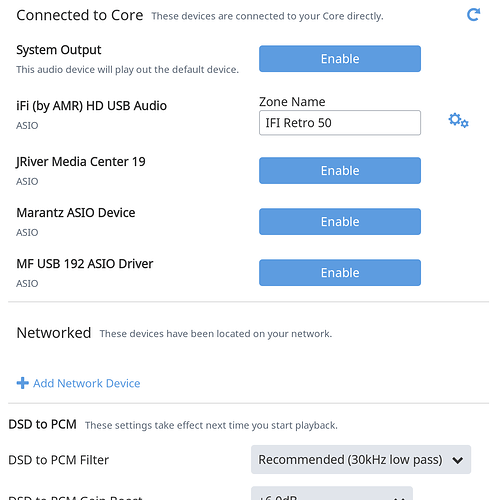Click the Connected to Core heading
498x500 pixels.
(x=80, y=15)
